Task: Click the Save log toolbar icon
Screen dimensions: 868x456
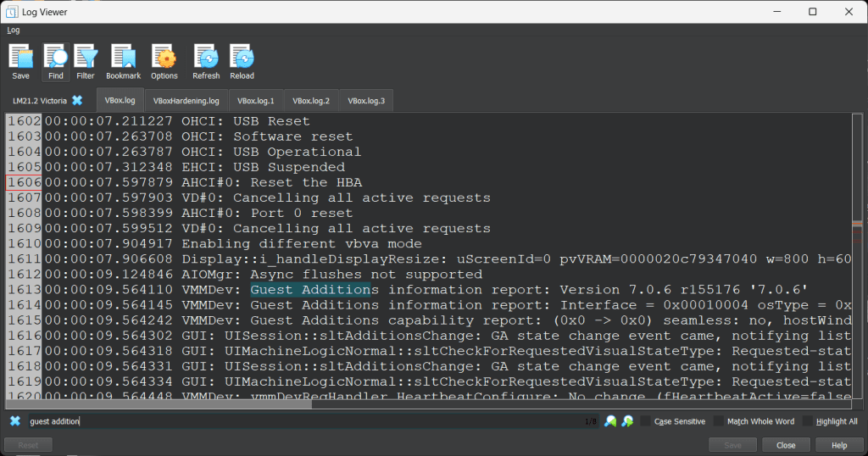Action: (x=20, y=62)
